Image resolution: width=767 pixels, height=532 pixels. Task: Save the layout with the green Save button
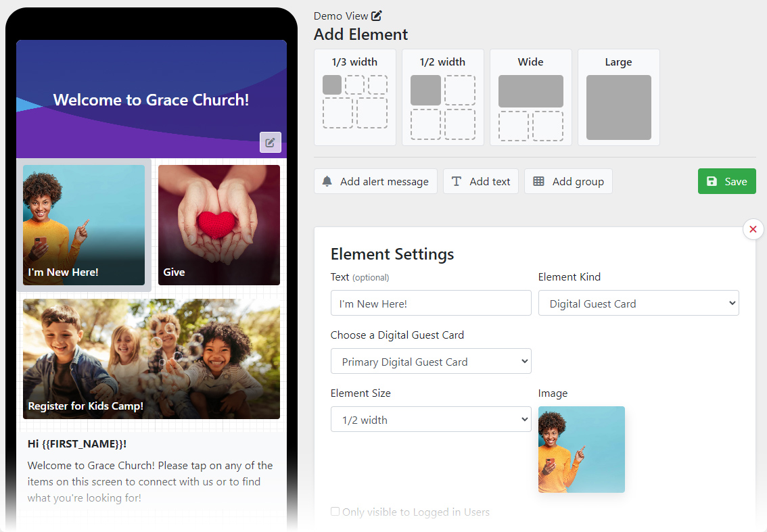click(x=726, y=181)
